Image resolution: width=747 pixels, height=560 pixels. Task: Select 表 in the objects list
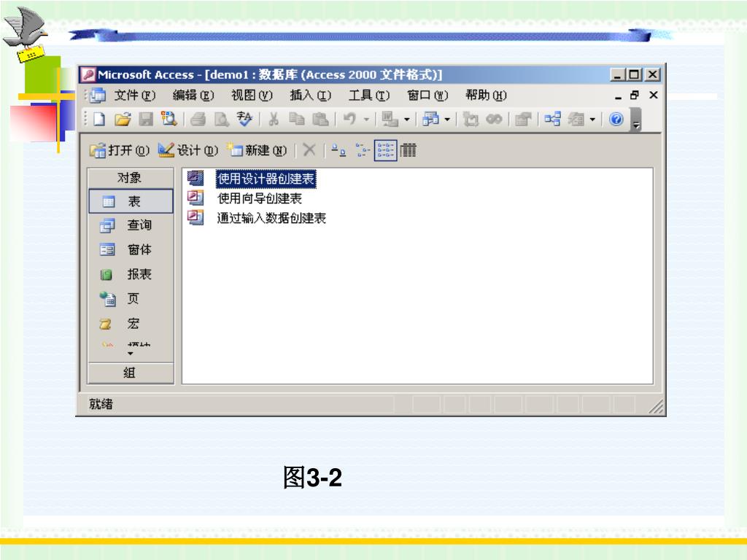pyautogui.click(x=131, y=201)
